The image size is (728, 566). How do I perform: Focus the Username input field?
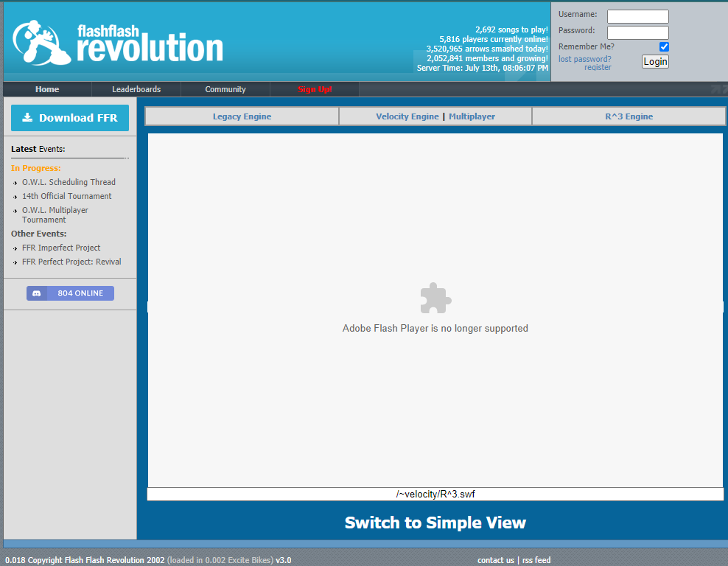(638, 16)
